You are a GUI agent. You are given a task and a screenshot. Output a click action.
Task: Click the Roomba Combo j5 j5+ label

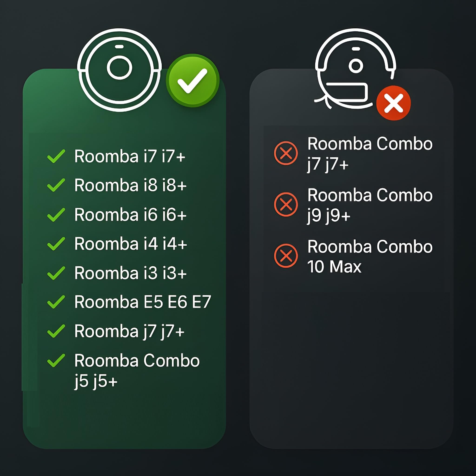[137, 370]
